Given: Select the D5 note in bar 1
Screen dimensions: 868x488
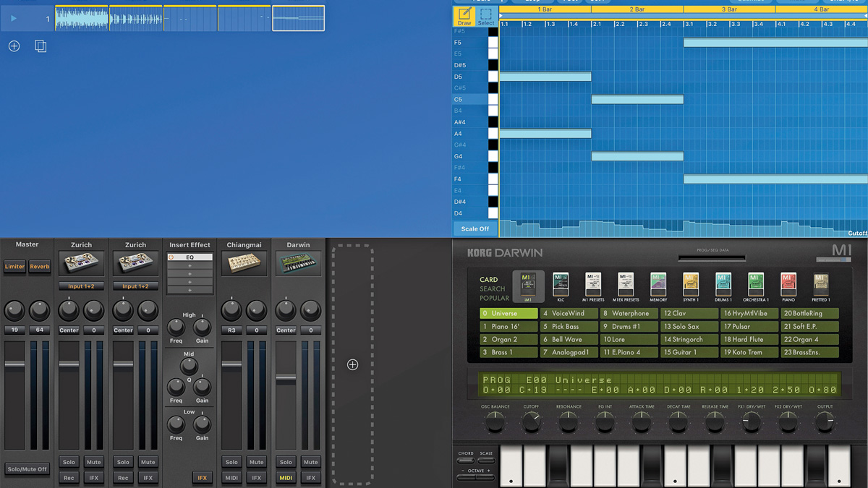Looking at the screenshot, I should 545,77.
